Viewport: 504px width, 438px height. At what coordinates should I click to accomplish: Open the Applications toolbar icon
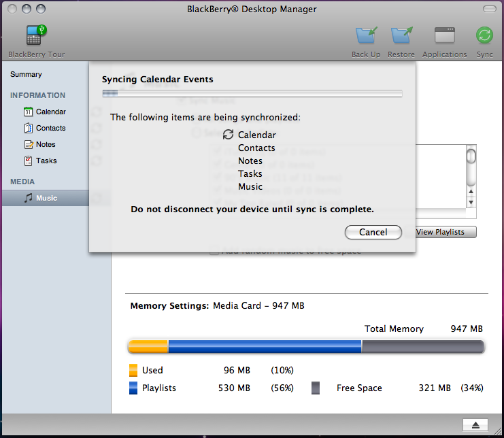coord(444,35)
